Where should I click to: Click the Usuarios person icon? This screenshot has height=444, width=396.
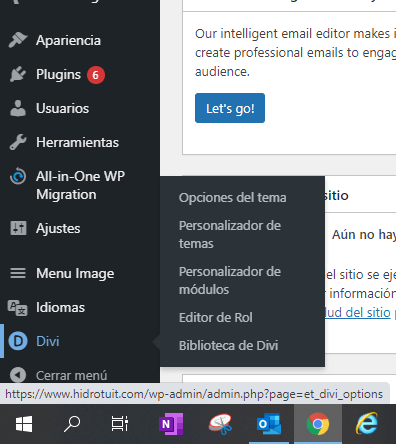click(x=18, y=108)
